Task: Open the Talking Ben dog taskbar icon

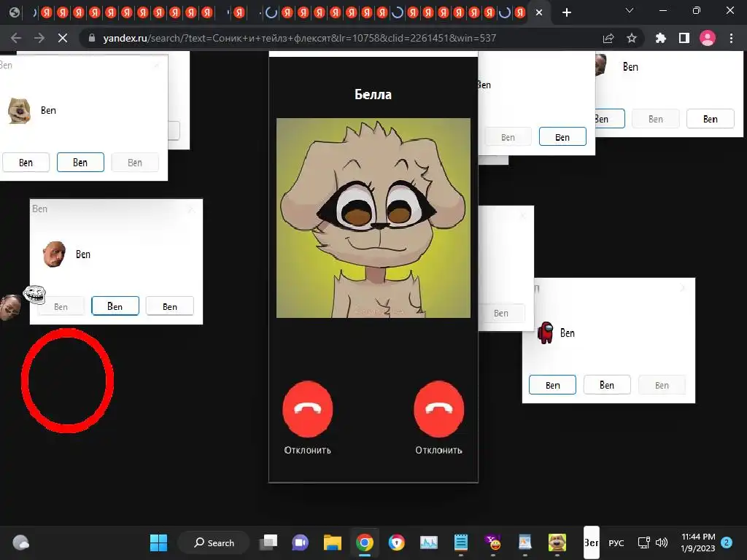Action: (557, 542)
